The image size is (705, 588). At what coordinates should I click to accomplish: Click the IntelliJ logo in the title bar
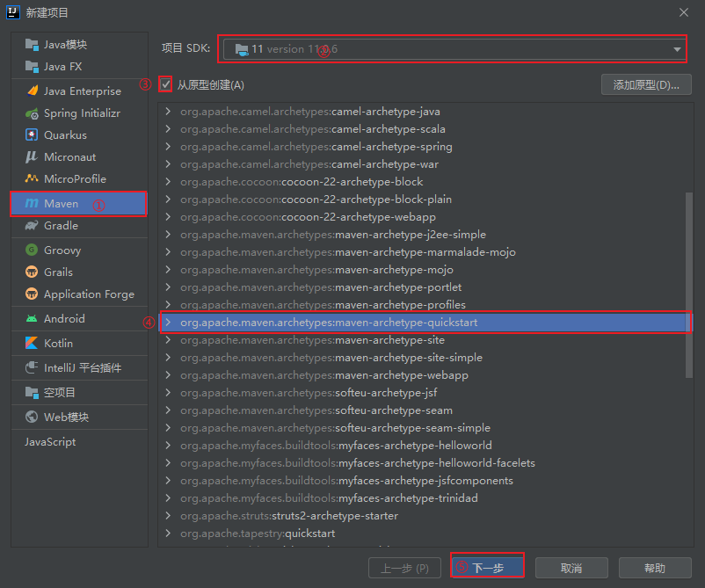13,12
